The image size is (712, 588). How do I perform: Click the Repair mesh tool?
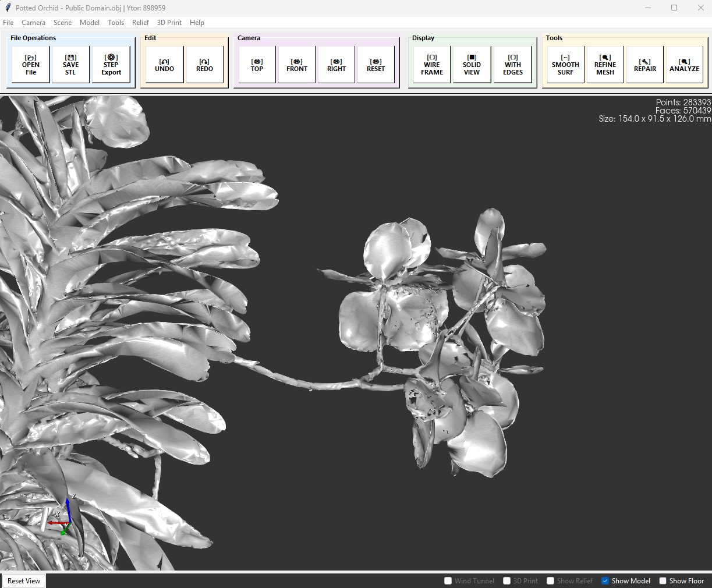pyautogui.click(x=645, y=65)
